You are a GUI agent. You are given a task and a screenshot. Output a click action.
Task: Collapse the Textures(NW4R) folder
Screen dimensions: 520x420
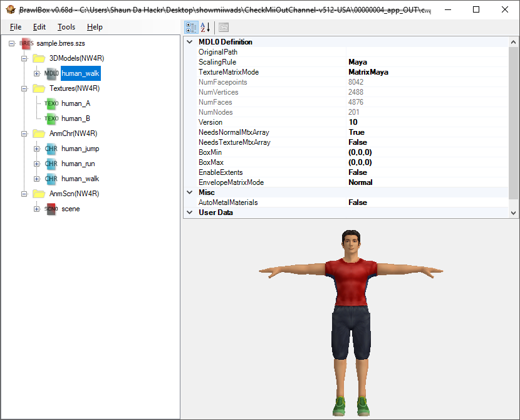click(x=24, y=88)
